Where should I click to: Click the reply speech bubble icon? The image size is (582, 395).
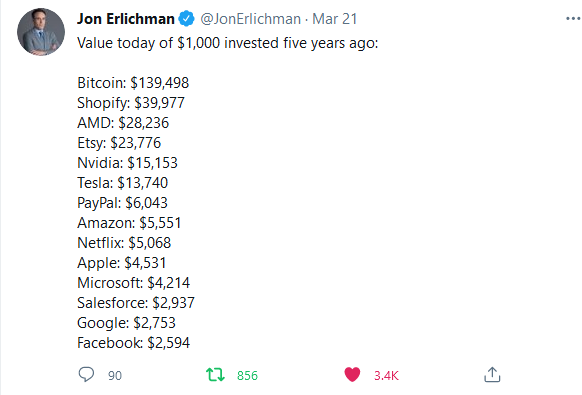pyautogui.click(x=86, y=374)
